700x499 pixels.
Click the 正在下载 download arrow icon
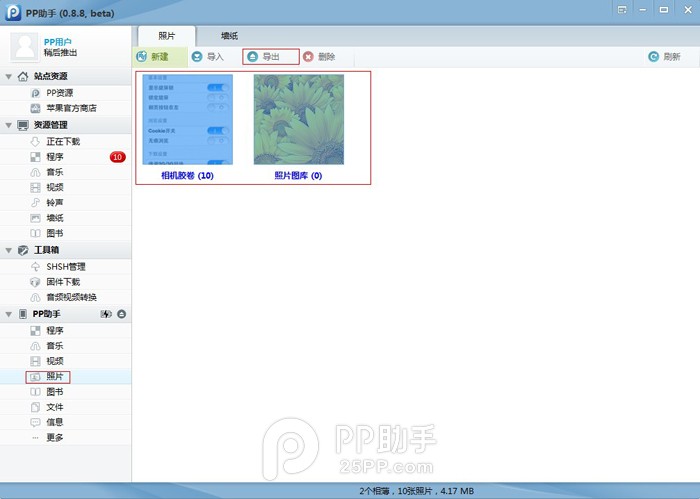coord(35,142)
